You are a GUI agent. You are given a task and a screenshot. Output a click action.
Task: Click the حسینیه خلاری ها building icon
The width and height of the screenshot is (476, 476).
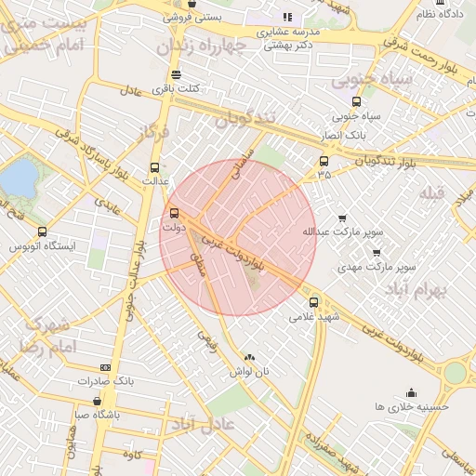[411, 392]
